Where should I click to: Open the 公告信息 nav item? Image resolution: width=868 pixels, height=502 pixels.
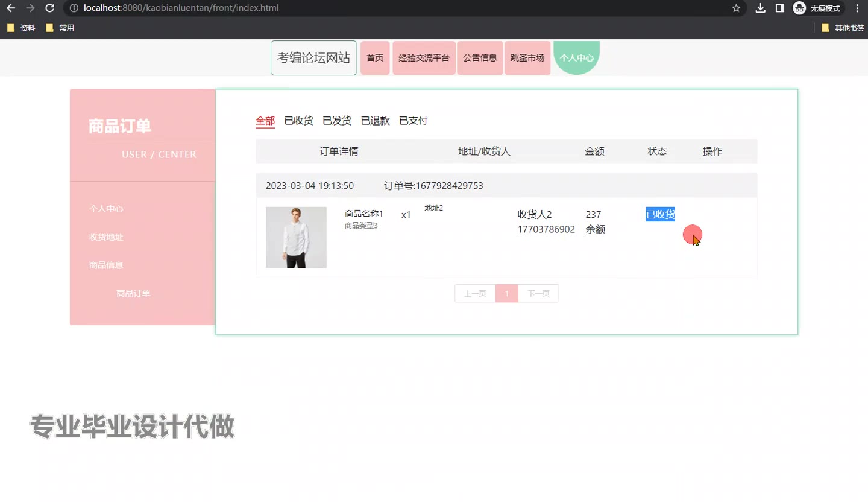(x=480, y=58)
